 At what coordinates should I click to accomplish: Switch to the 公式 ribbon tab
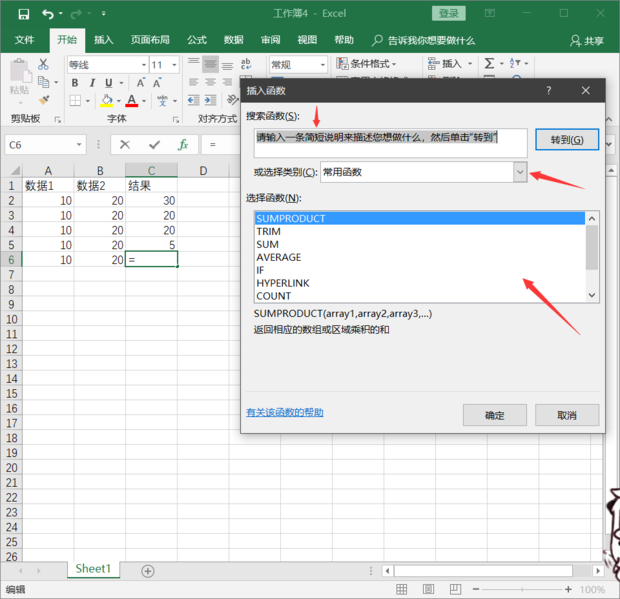click(x=196, y=41)
